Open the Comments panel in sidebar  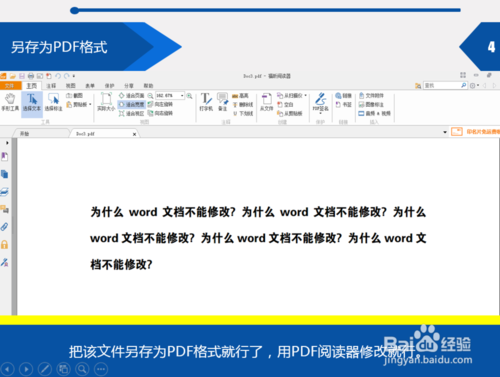5,209
